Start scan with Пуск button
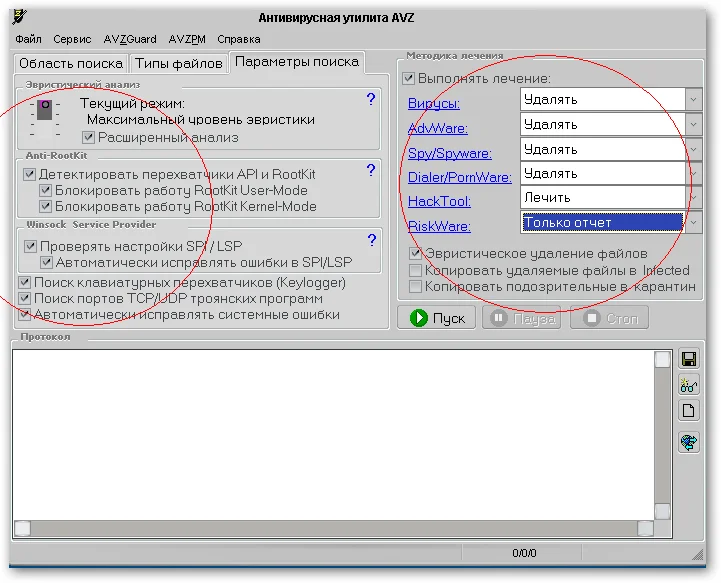721x583 pixels. (x=436, y=318)
